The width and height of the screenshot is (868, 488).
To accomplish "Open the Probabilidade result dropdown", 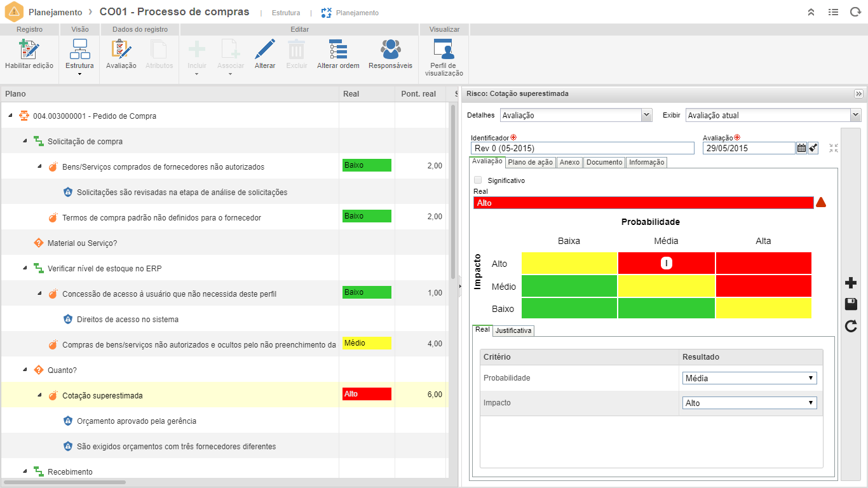I will point(749,378).
